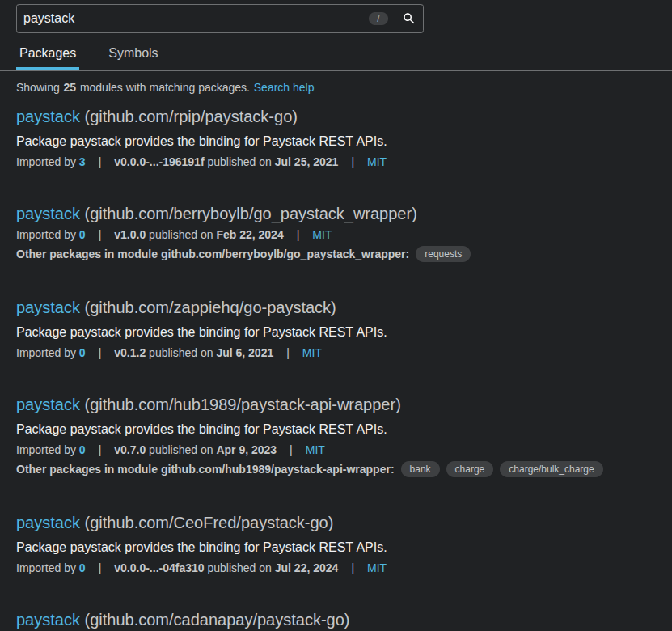The width and height of the screenshot is (672, 631).
Task: Open MIT license for zappiehq/go-paystack
Action: point(311,353)
